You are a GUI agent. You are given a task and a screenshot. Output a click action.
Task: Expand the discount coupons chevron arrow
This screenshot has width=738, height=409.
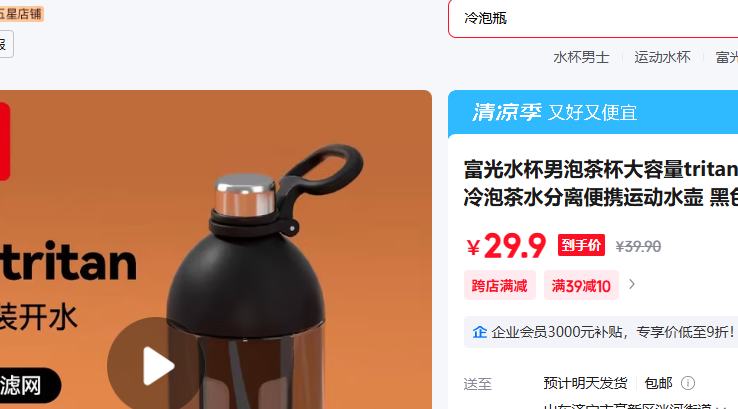pyautogui.click(x=632, y=284)
